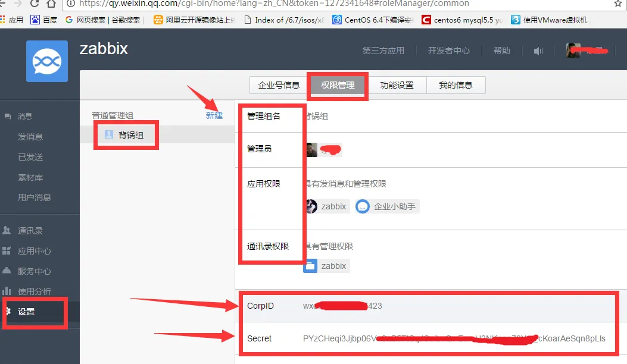This screenshot has height=364, width=627.
Task: Click the CorpID value text
Action: [x=342, y=306]
